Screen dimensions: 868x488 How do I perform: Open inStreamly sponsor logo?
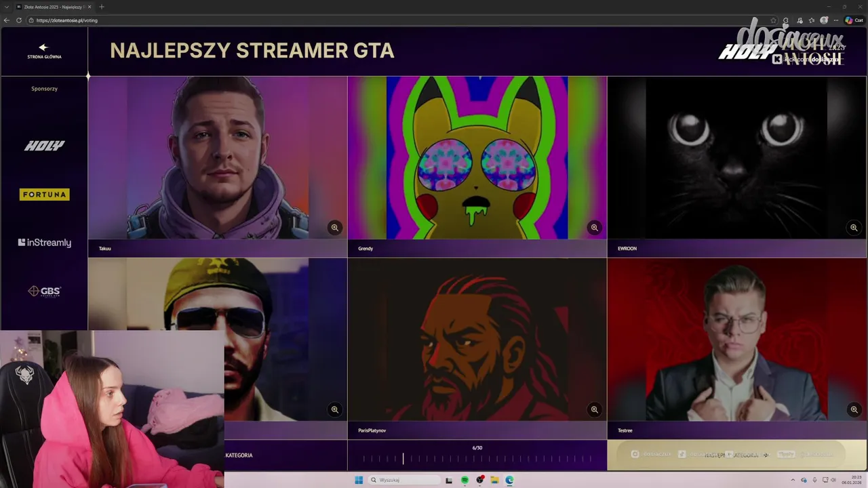tap(44, 243)
